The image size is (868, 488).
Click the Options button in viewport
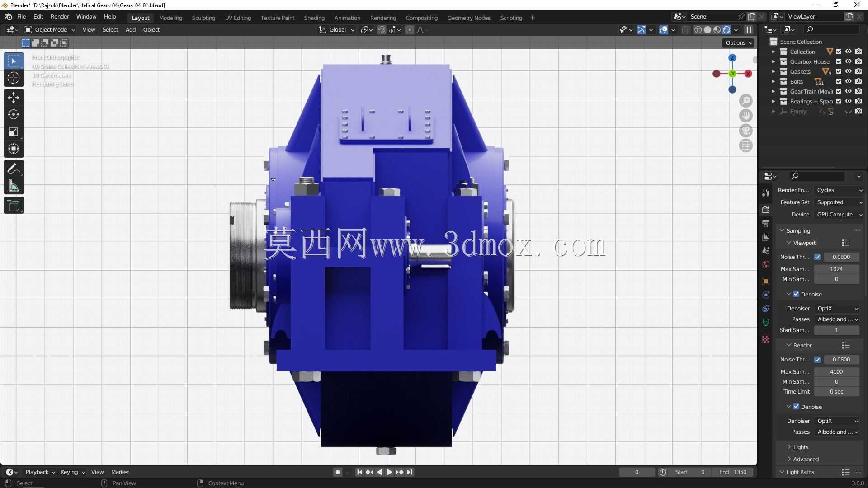[x=739, y=43]
